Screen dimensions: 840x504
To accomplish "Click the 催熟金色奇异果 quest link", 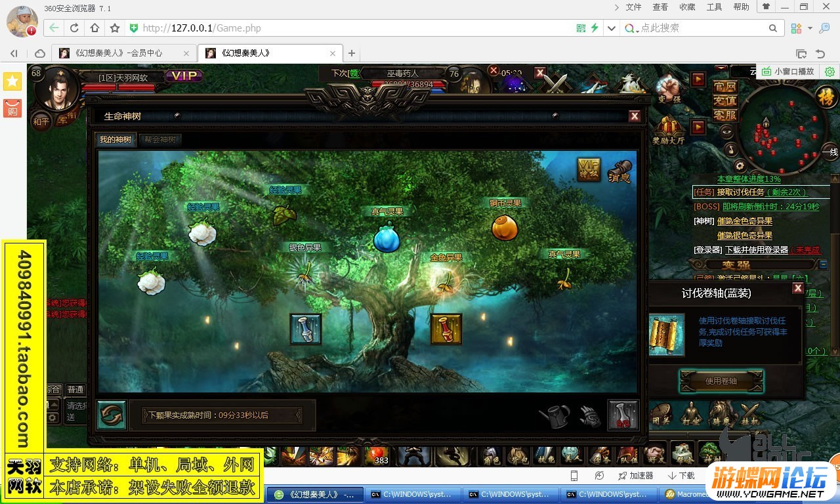I will [745, 221].
